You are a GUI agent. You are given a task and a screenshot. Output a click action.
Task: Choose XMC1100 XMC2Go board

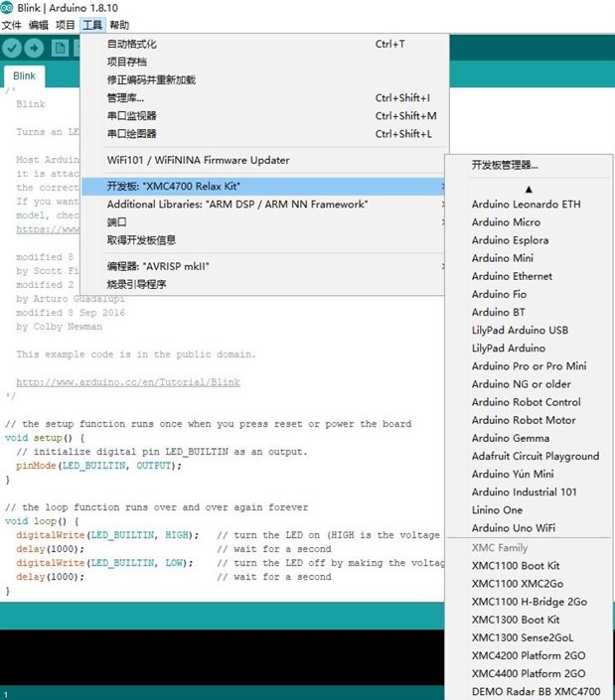coord(530,584)
